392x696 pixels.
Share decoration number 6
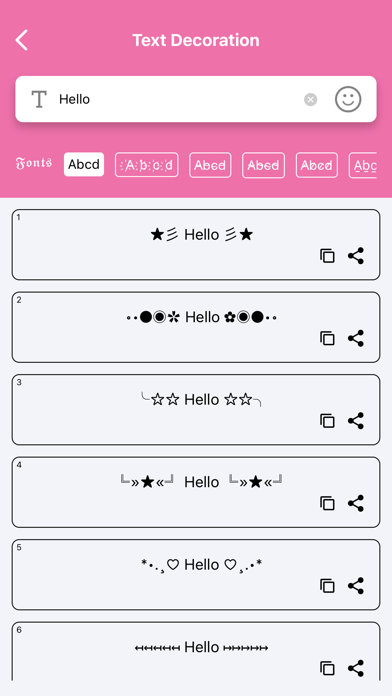point(356,668)
